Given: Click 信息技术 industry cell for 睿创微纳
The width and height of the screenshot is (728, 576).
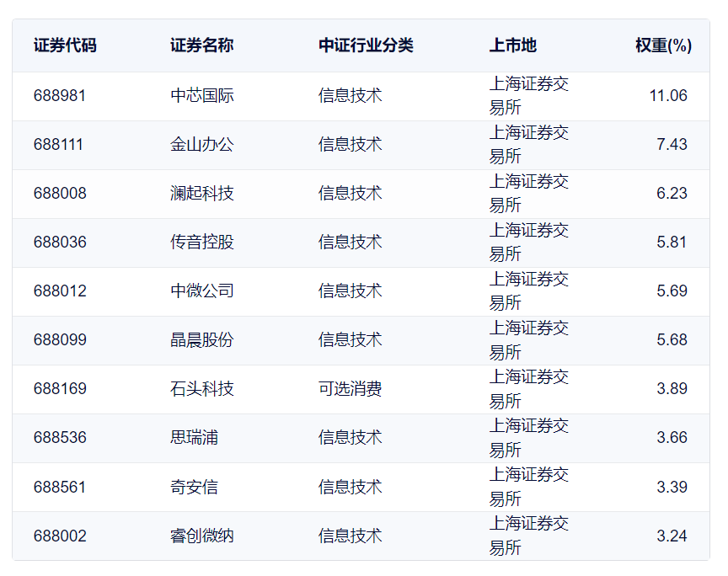Looking at the screenshot, I should 350,536.
